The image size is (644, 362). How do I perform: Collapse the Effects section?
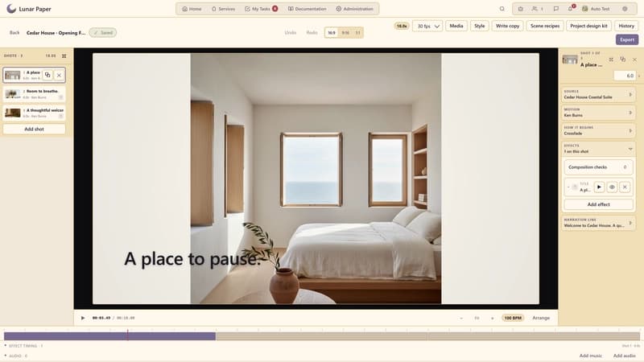(598, 149)
